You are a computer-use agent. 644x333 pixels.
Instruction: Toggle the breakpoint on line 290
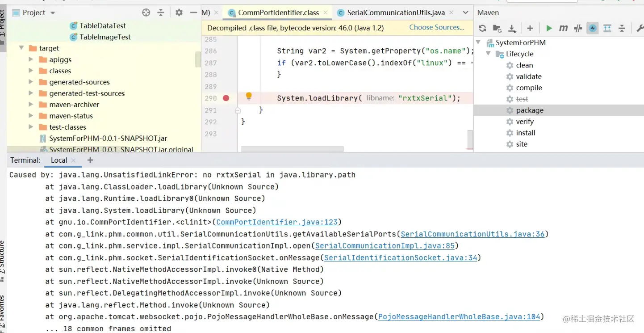226,98
